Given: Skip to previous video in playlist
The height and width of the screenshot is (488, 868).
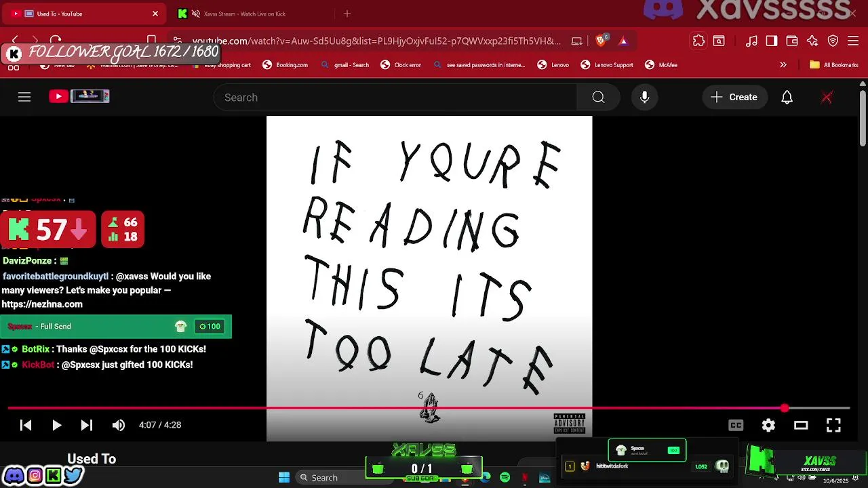Looking at the screenshot, I should tap(26, 425).
